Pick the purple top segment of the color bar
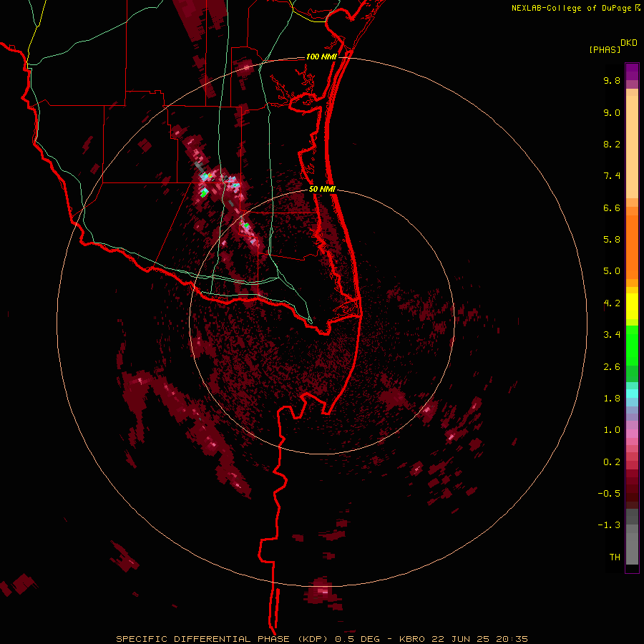 click(x=632, y=72)
